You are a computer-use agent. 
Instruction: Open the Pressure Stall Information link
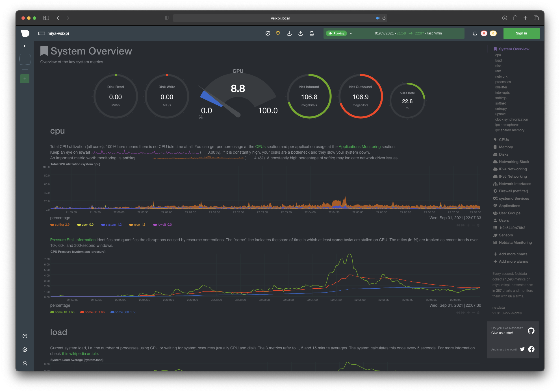click(x=73, y=240)
